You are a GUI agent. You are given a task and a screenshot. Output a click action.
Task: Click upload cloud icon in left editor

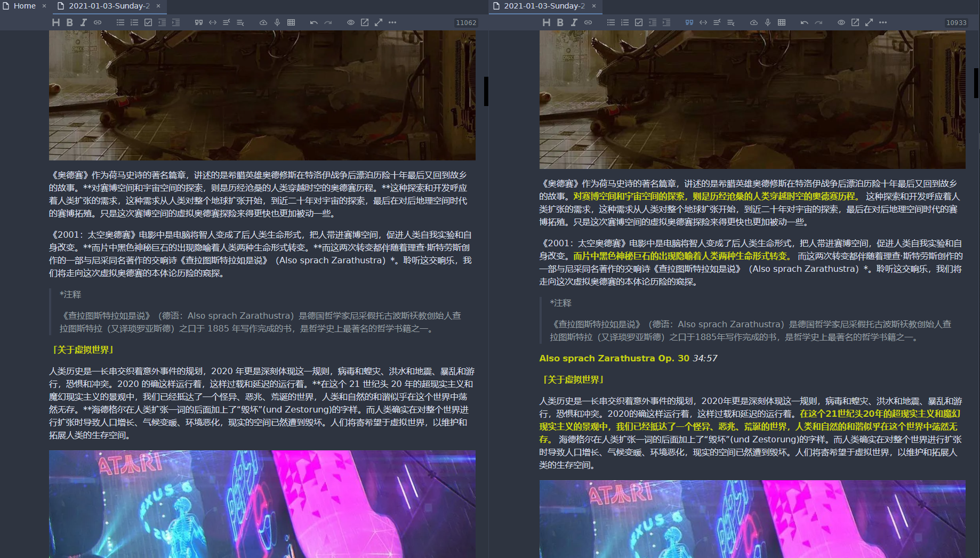coord(263,22)
